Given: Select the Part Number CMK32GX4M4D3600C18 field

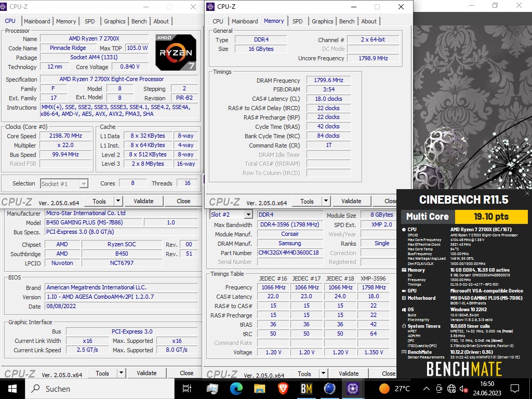Looking at the screenshot, I should click(x=289, y=252).
